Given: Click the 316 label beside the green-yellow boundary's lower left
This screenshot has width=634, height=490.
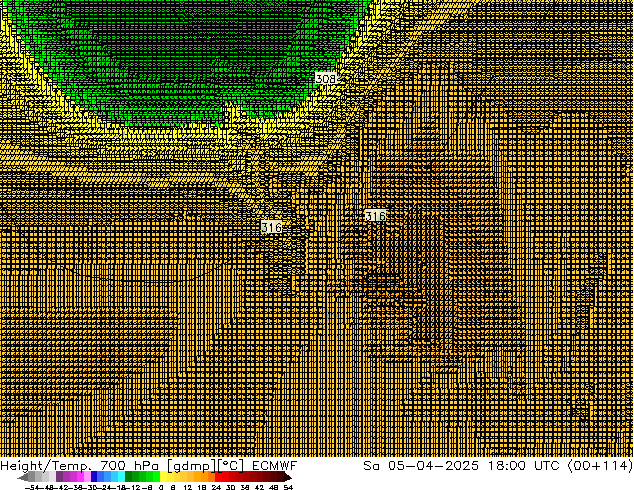Looking at the screenshot, I should pyautogui.click(x=271, y=227).
